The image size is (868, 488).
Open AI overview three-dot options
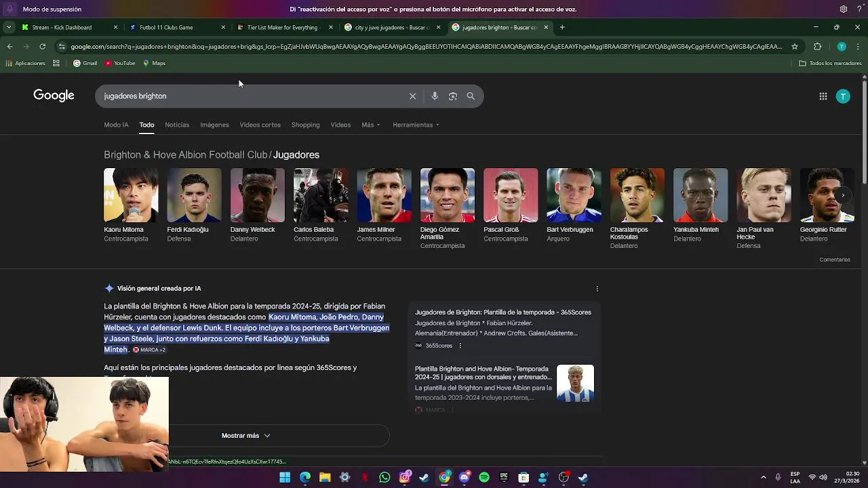[x=597, y=289]
